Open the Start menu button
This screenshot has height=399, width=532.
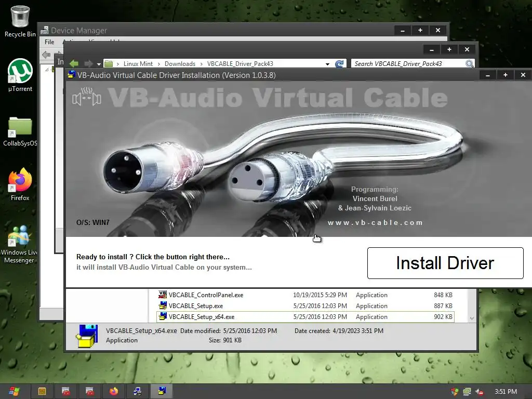[14, 391]
